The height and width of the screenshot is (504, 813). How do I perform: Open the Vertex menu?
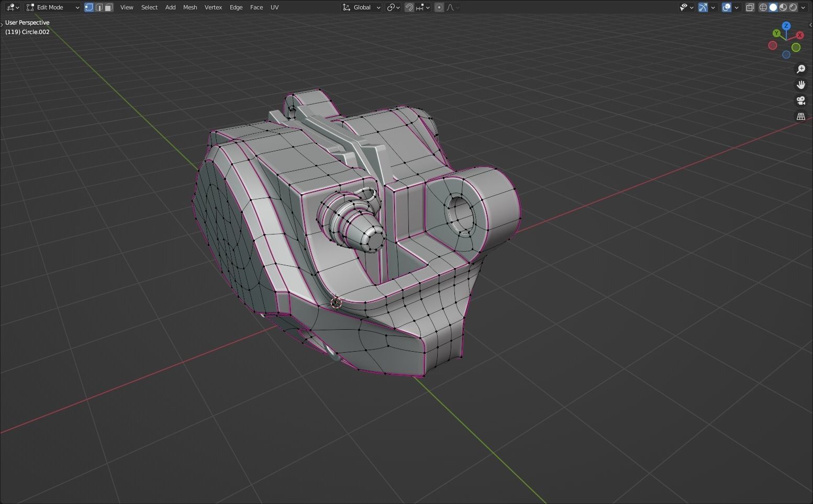213,7
